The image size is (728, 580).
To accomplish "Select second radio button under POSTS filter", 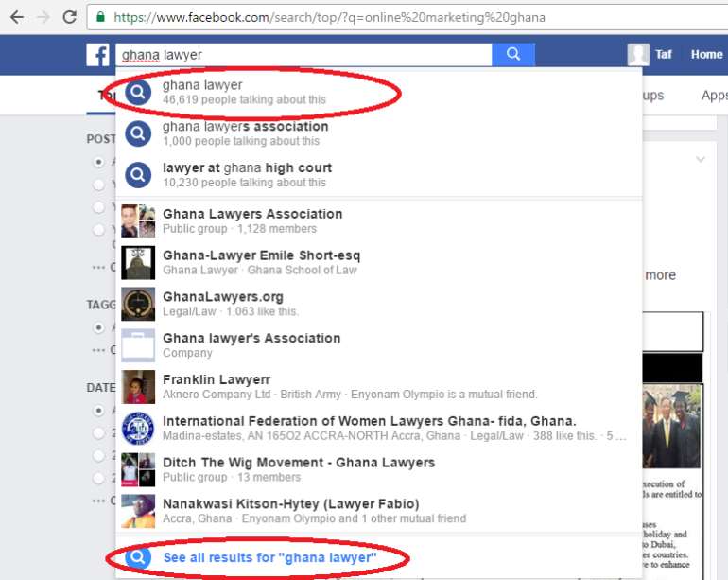I will click(x=98, y=185).
